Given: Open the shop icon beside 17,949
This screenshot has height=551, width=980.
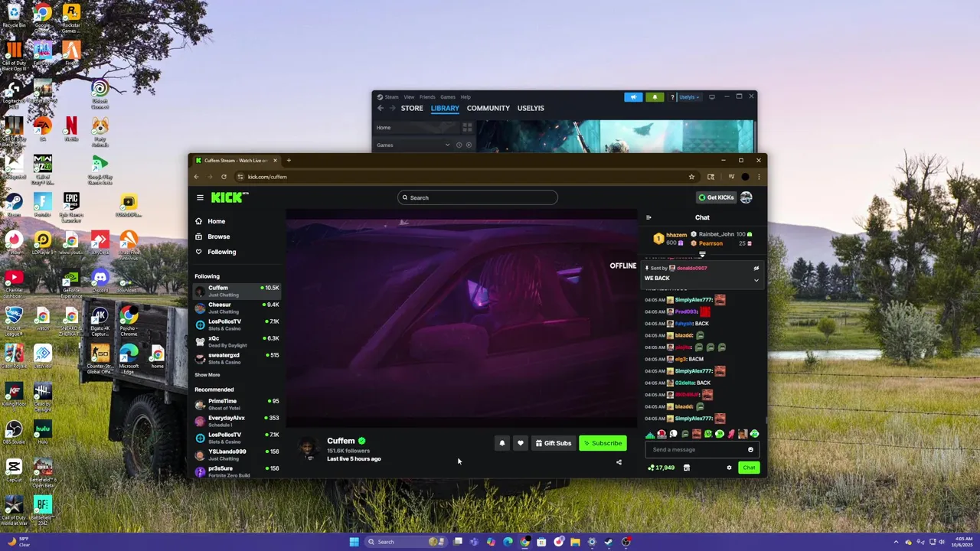Looking at the screenshot, I should [687, 468].
